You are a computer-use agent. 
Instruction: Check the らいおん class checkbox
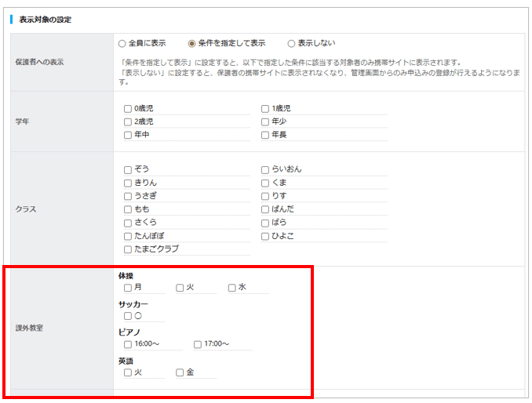coord(265,169)
